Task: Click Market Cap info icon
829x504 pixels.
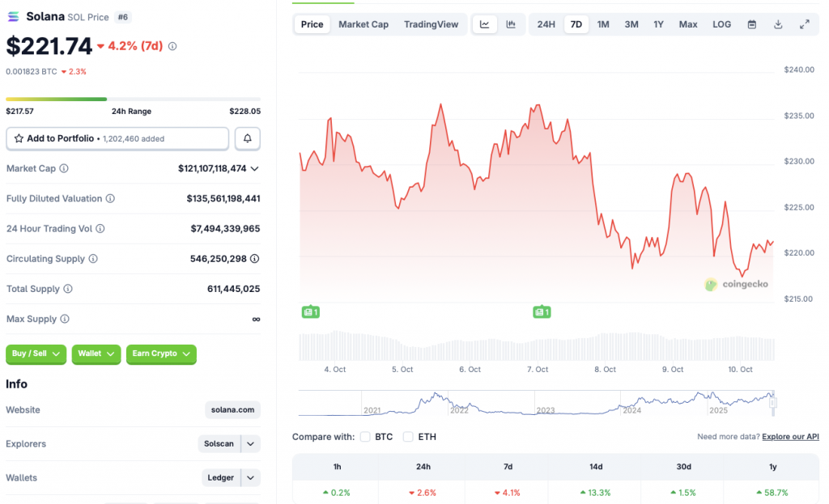Action: (64, 168)
